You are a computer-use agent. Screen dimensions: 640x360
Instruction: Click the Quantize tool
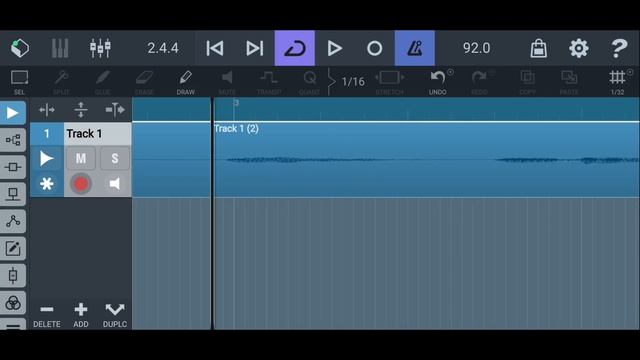click(x=309, y=82)
